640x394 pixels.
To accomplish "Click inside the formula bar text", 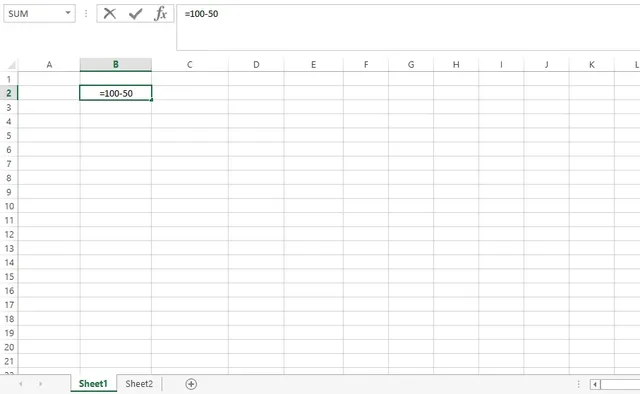I will [x=201, y=14].
